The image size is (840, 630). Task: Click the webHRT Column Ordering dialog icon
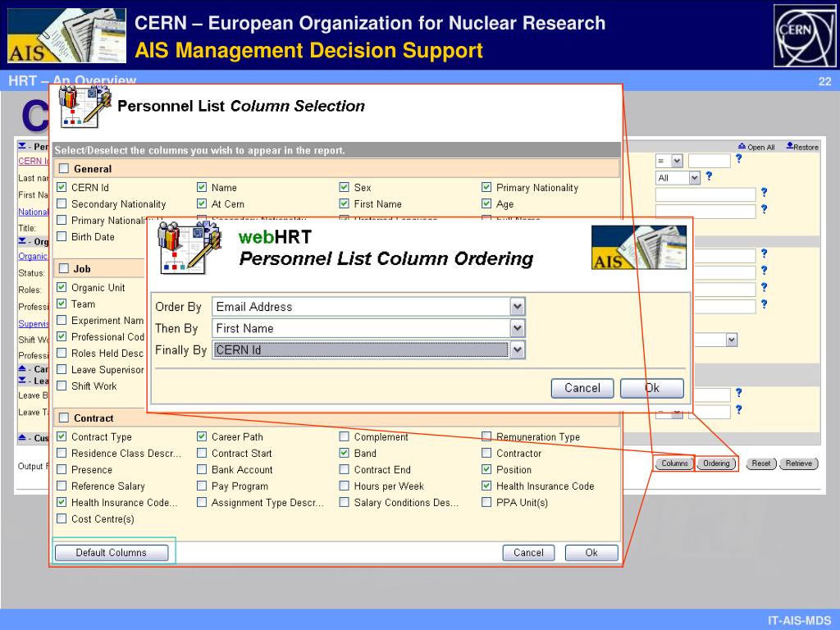[x=189, y=248]
